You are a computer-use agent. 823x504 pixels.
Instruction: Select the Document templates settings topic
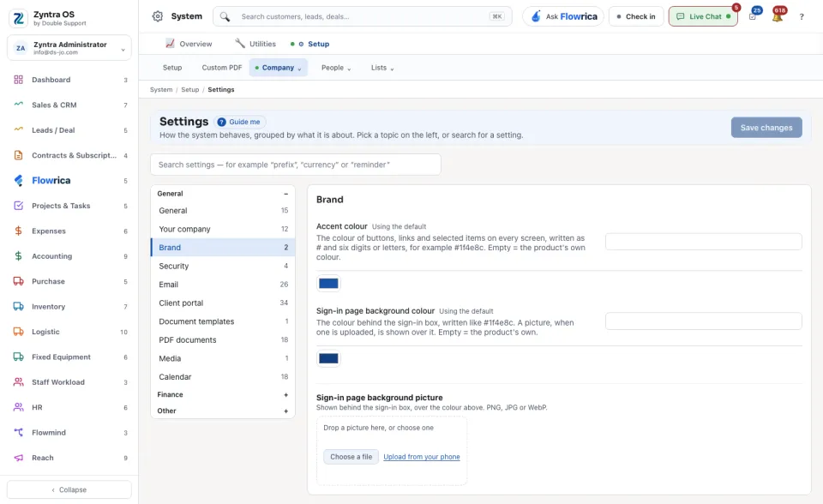click(x=223, y=321)
